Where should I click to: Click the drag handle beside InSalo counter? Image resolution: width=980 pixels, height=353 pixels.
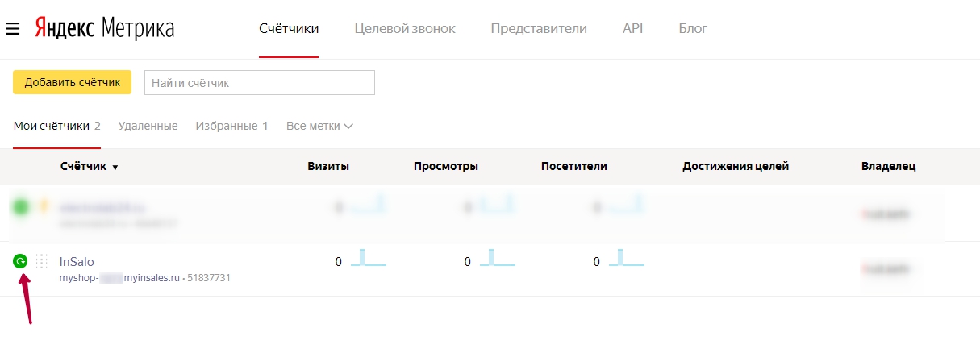42,261
